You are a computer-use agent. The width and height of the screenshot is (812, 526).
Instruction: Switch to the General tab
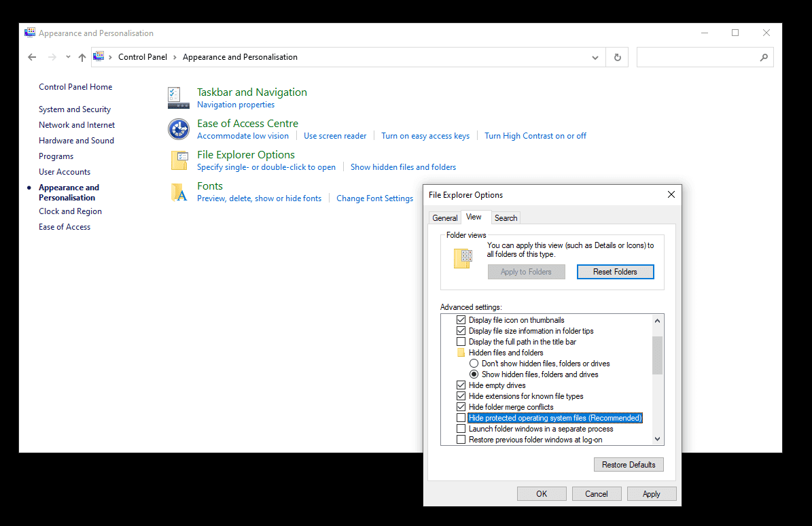tap(445, 217)
